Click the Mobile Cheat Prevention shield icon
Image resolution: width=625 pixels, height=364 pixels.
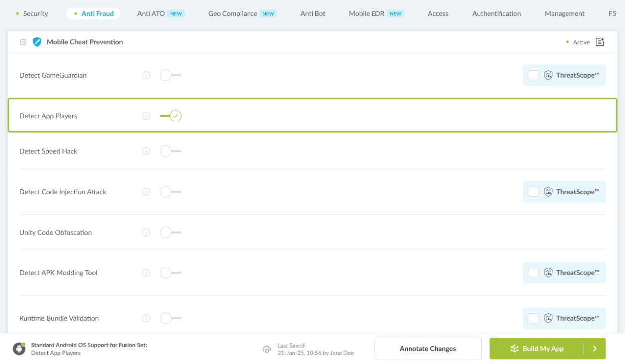(37, 42)
